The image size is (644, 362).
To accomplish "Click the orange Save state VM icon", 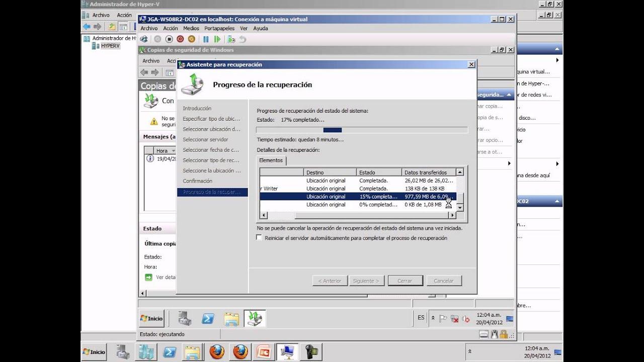I will [x=192, y=39].
